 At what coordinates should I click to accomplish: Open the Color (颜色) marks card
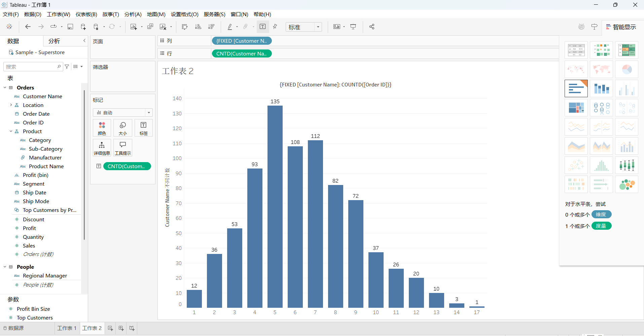[102, 128]
